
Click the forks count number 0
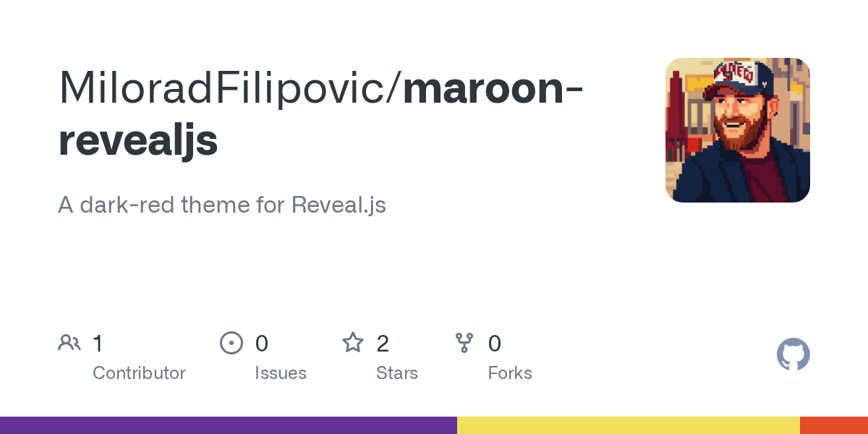(x=495, y=344)
